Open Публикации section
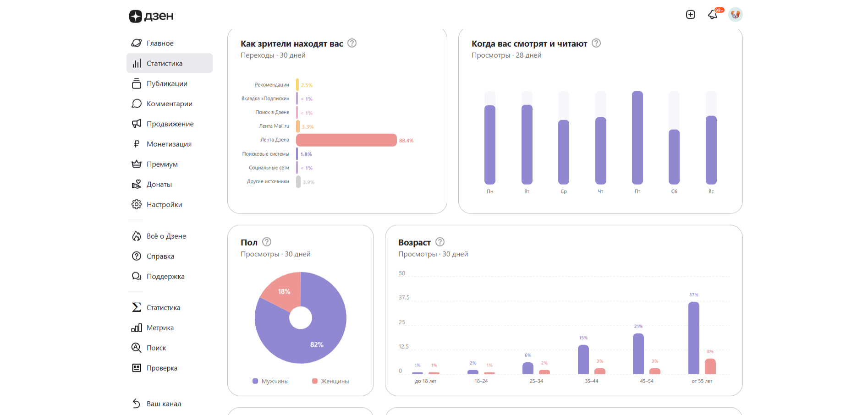This screenshot has height=415, width=868. click(x=170, y=83)
